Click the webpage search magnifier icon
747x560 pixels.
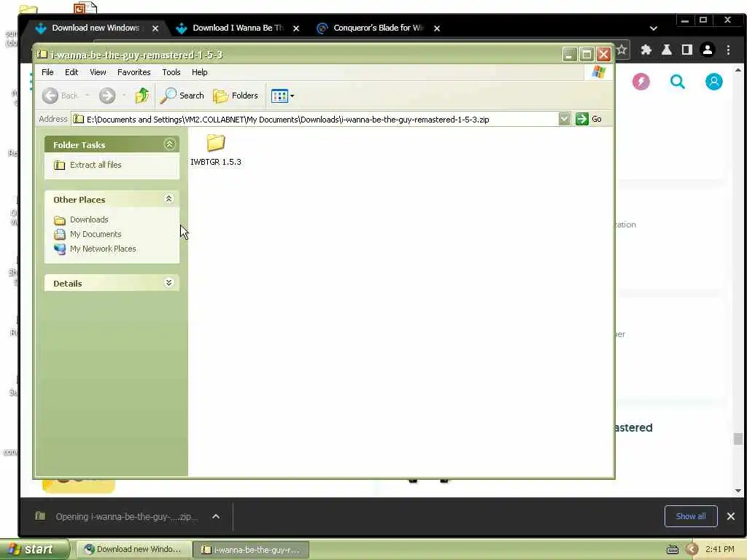[678, 82]
